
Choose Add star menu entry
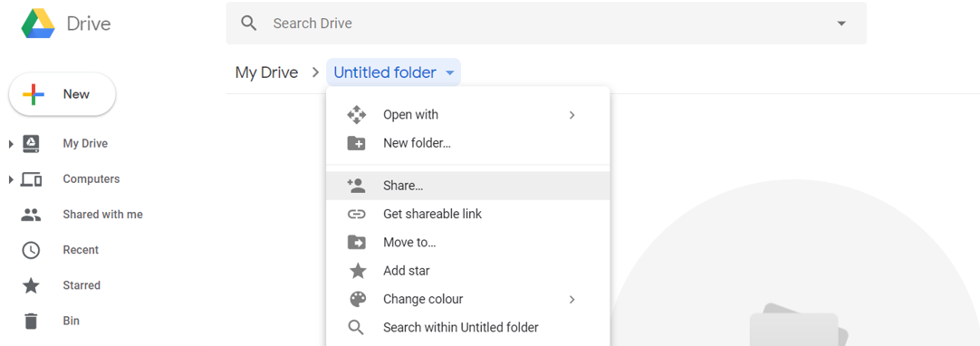tap(467, 271)
